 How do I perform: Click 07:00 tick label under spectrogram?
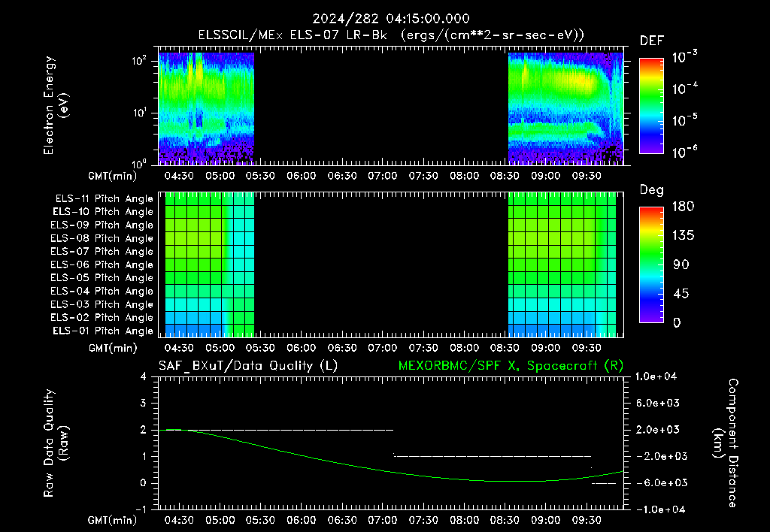pos(383,176)
